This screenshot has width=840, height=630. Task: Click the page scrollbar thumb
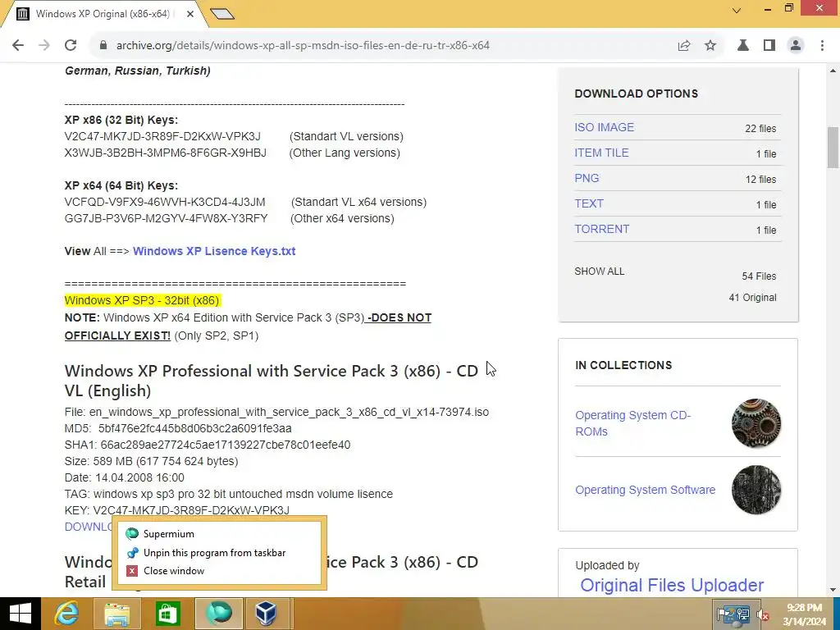(833, 148)
